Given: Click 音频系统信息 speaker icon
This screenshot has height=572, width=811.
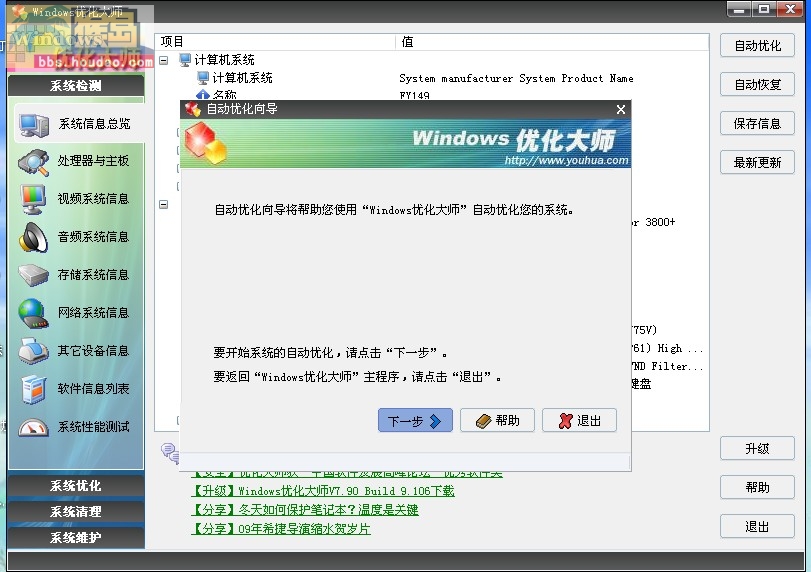Looking at the screenshot, I should (33, 237).
